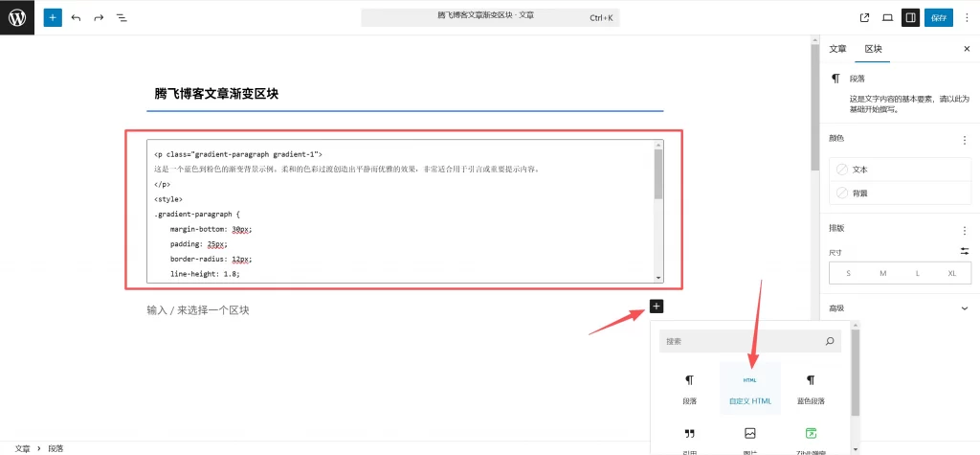Click the WordPress logo

pyautogui.click(x=17, y=17)
